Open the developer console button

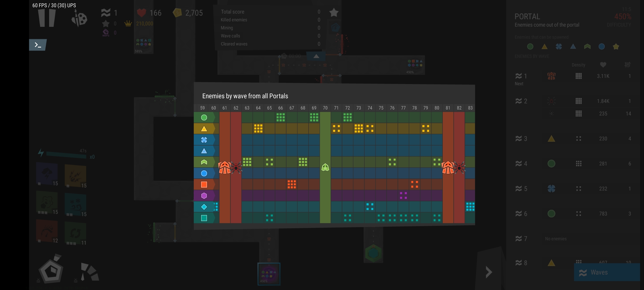(38, 45)
